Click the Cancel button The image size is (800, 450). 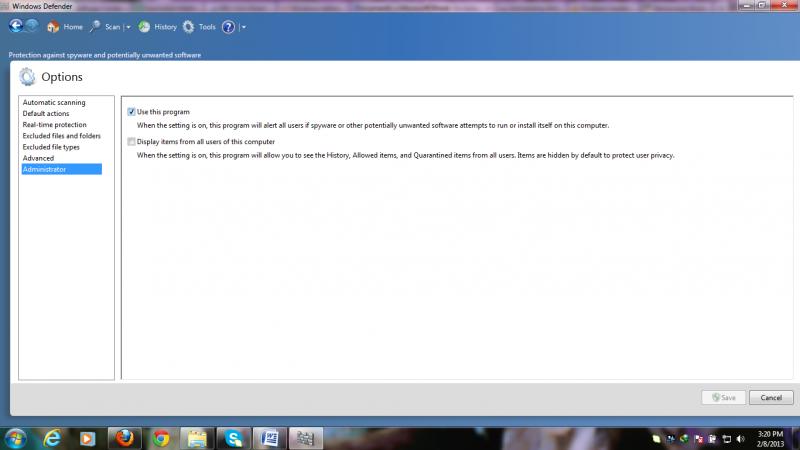(771, 397)
